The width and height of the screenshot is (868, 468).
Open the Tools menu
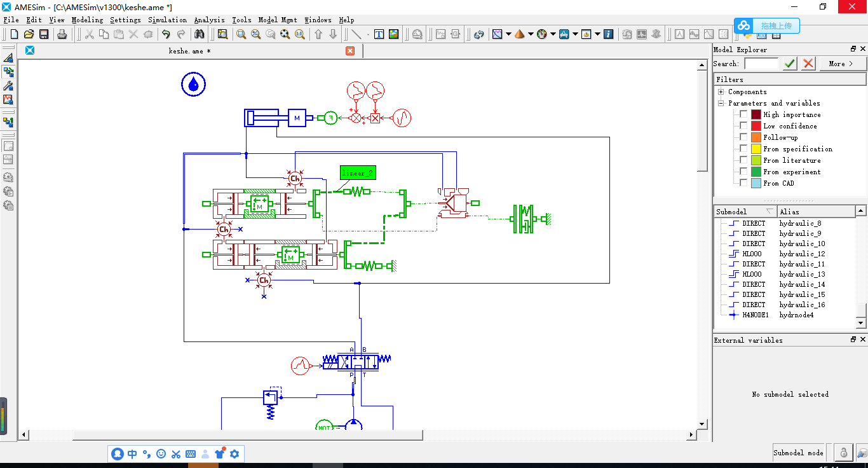click(241, 20)
